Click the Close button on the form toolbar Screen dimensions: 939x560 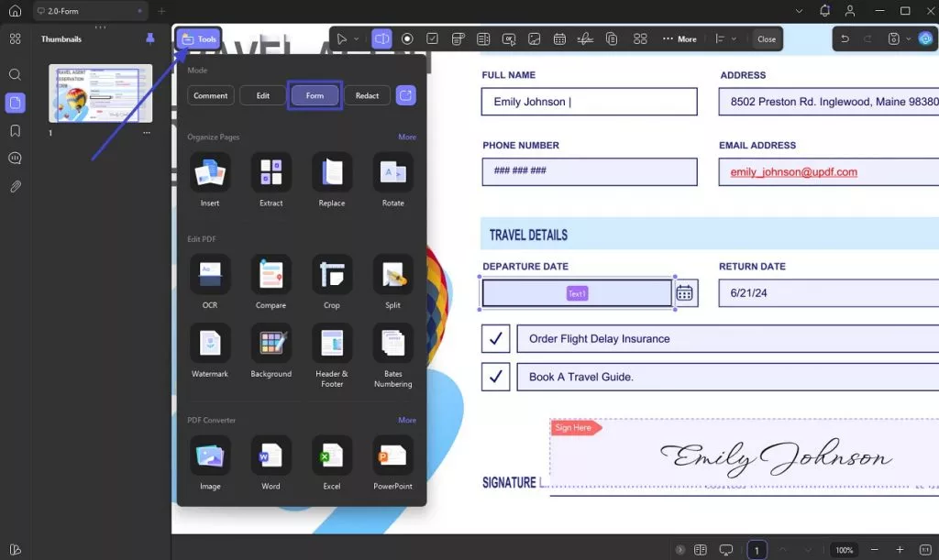tap(767, 38)
